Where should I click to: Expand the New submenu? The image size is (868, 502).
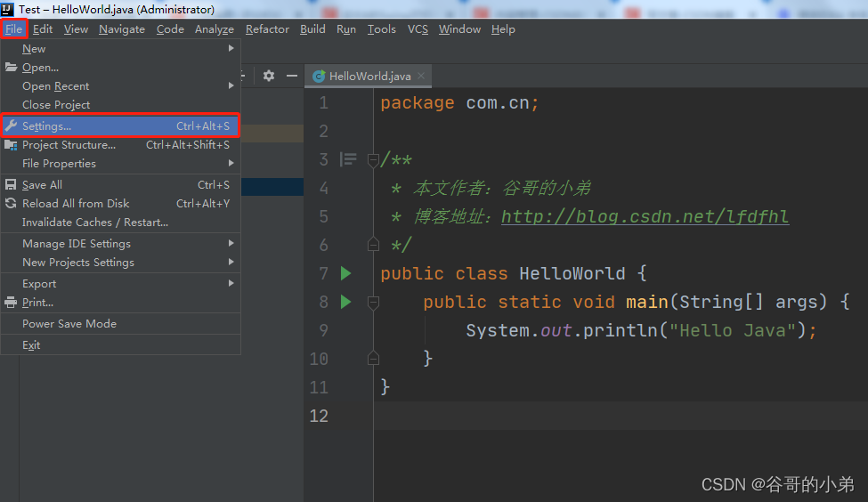click(x=121, y=49)
